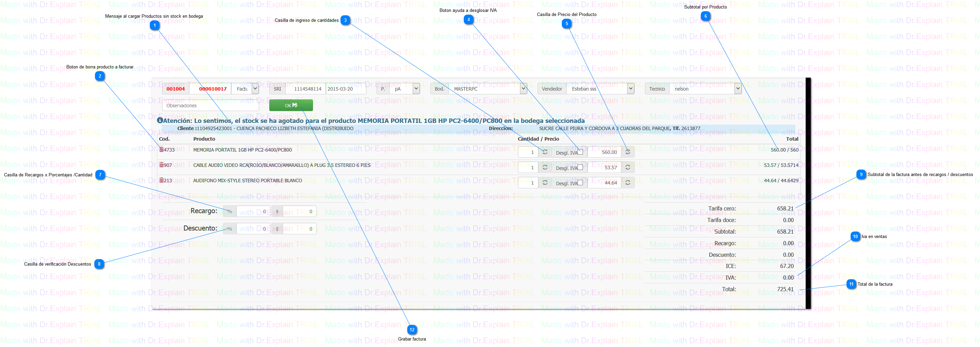The image size is (980, 347).
Task: Open the Factu document type dropdown
Action: (x=255, y=89)
